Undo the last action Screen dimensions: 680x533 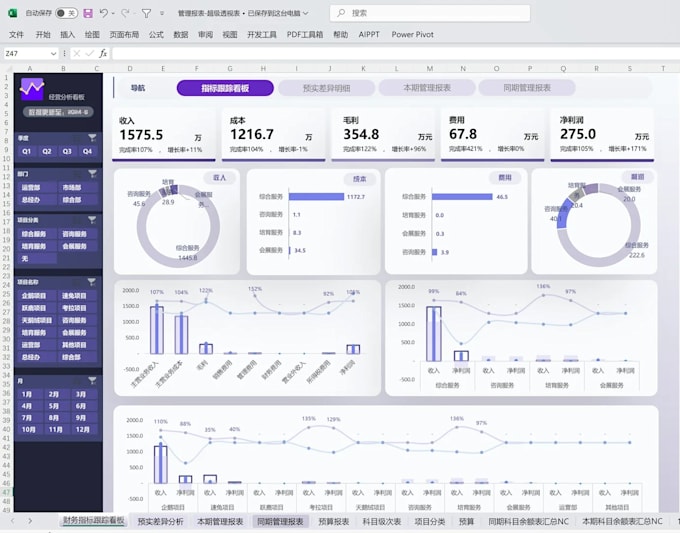click(103, 13)
